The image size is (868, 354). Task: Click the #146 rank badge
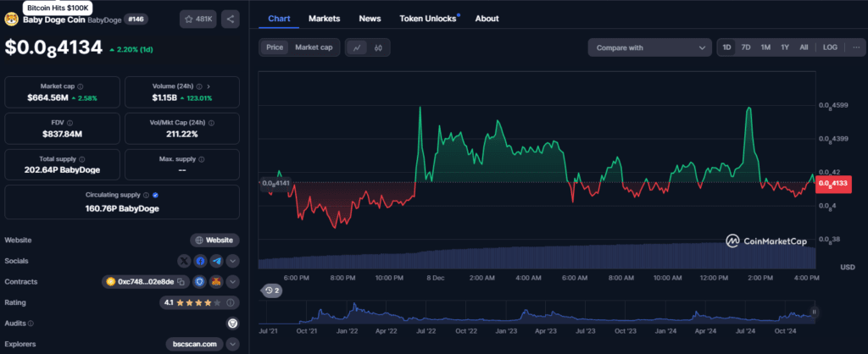(136, 19)
